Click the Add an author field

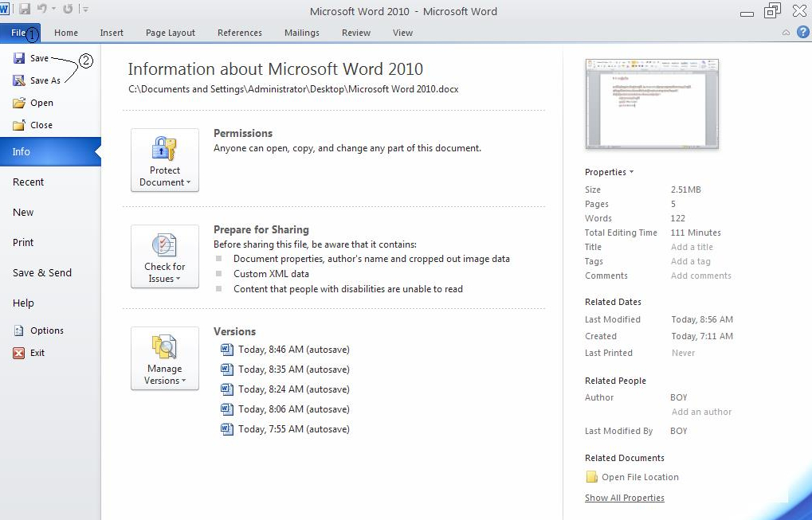click(x=702, y=412)
